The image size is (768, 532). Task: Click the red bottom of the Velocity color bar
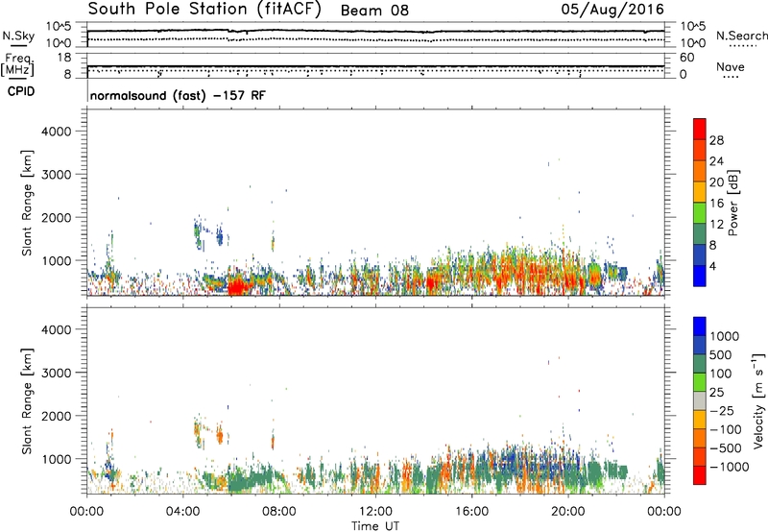pos(700,475)
